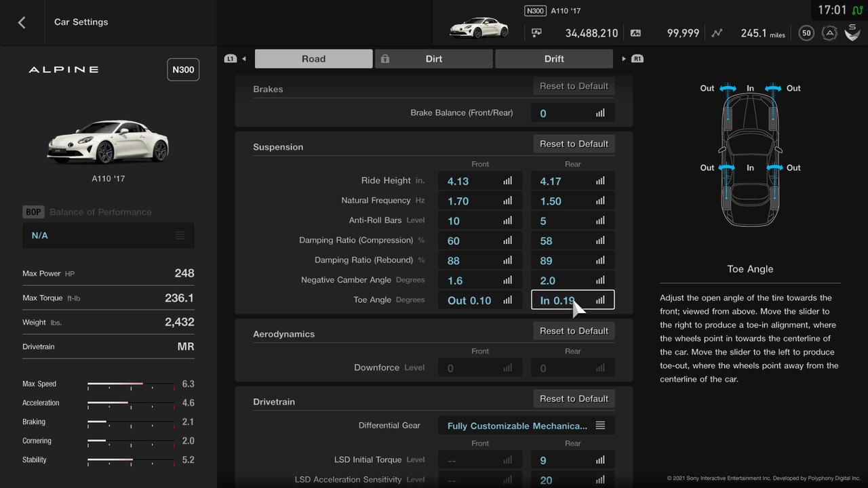This screenshot has width=868, height=488.
Task: Click distance graph icon beside 245.1
Action: pos(717,33)
